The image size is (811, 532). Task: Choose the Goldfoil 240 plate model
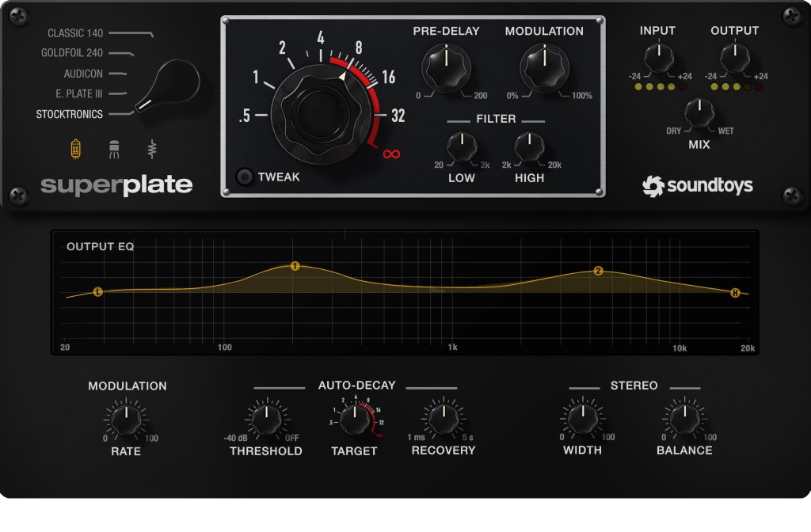coord(73,54)
